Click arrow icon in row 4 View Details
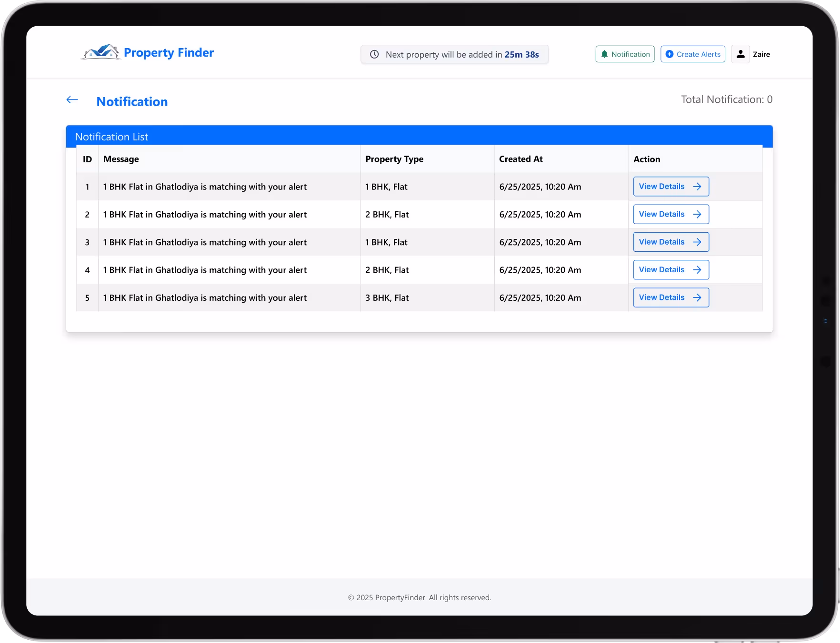This screenshot has height=643, width=840. [x=697, y=270]
